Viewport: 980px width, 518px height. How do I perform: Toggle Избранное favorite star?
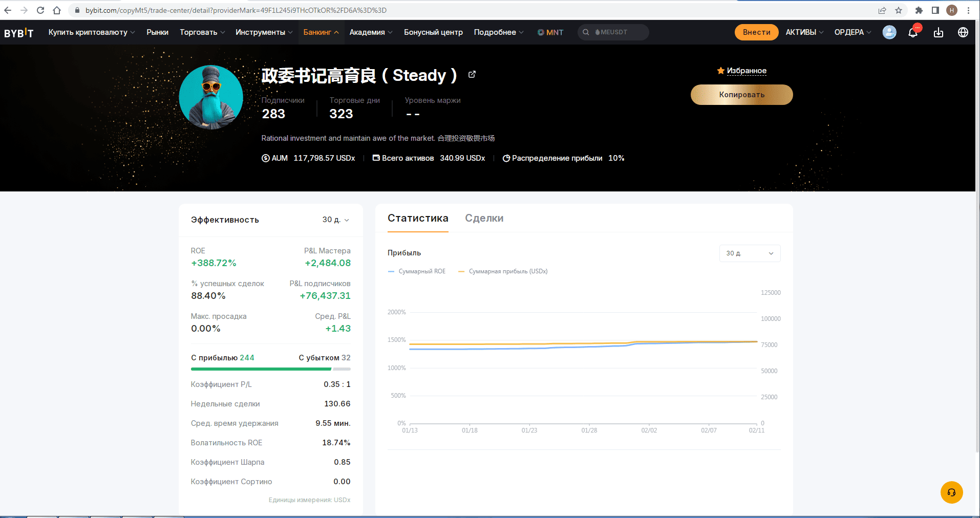(741, 71)
